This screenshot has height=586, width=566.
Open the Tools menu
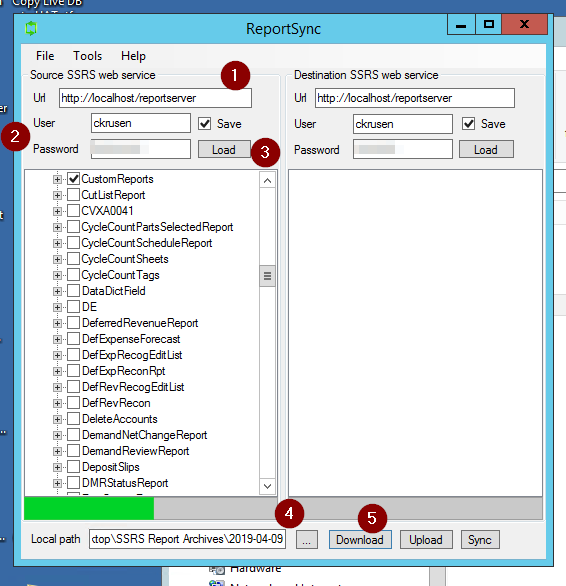click(87, 56)
